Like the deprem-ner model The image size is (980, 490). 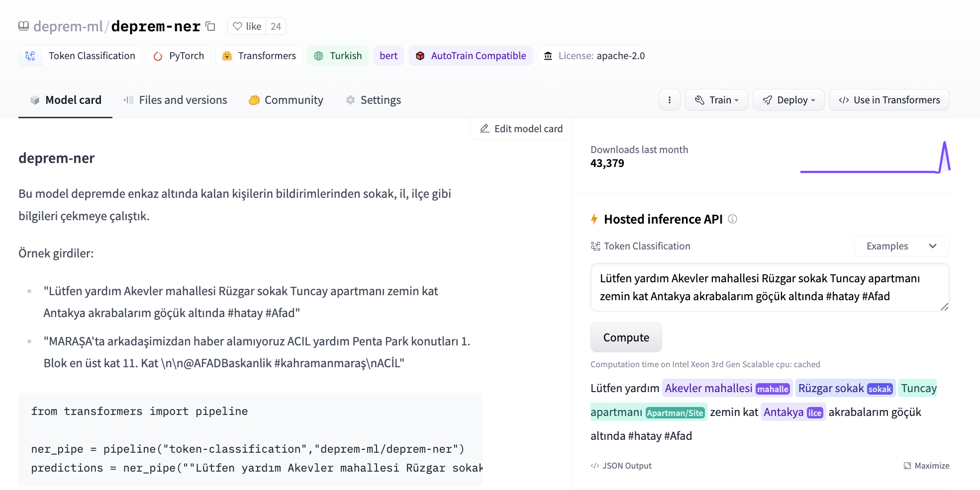tap(247, 26)
